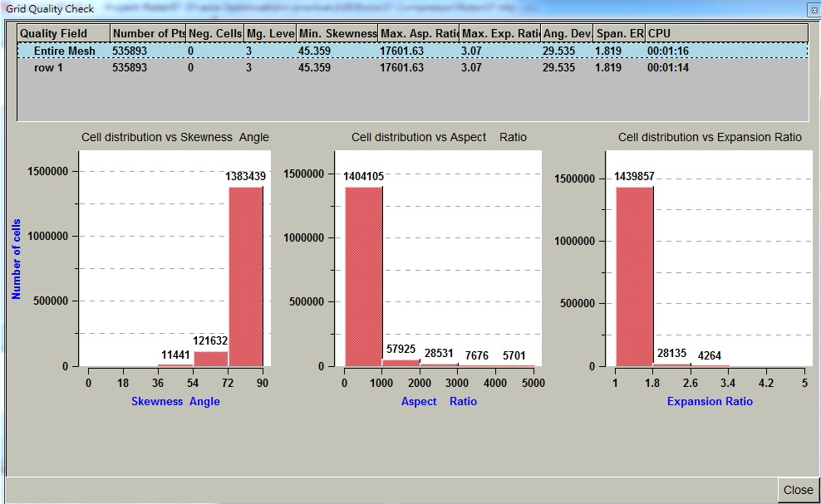
Task: Click the Span. ER column header
Action: (619, 33)
